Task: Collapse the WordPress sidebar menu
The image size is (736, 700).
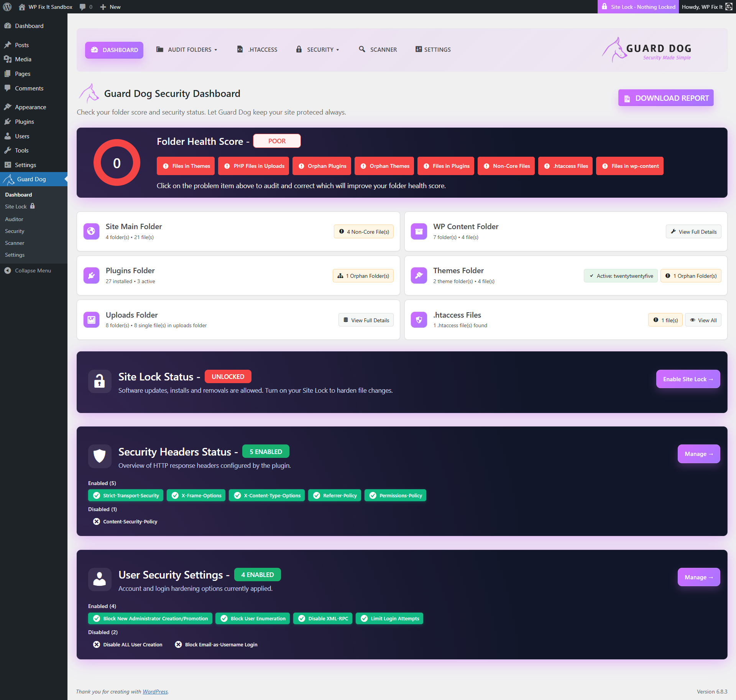Action: coord(28,270)
